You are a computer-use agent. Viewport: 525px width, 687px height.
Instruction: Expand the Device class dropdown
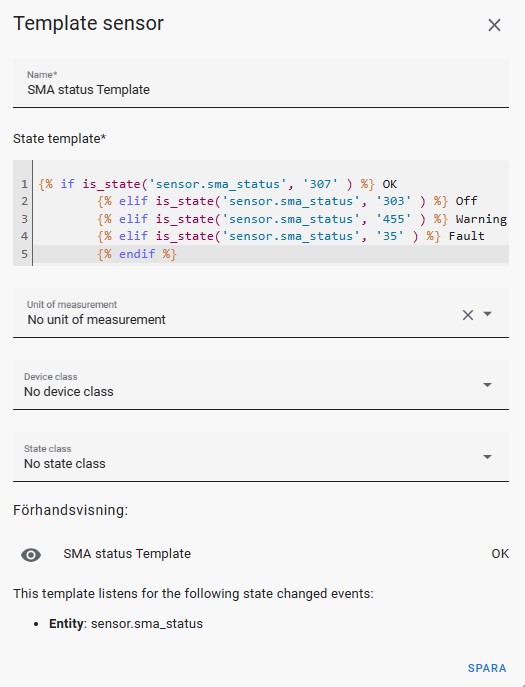click(x=487, y=385)
